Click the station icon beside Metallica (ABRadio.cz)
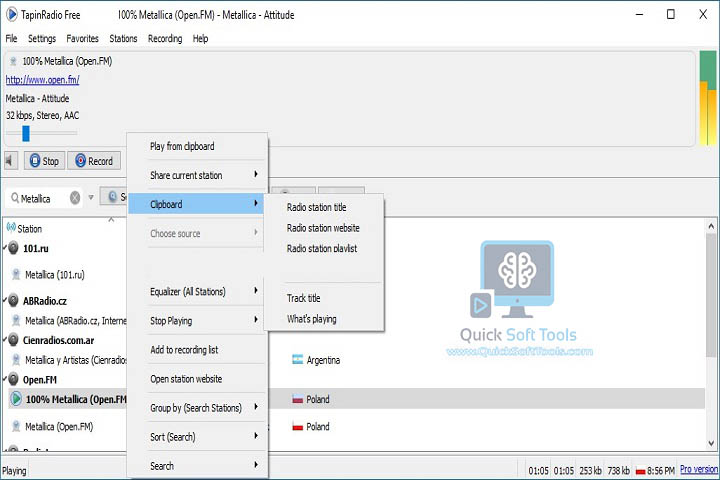 pos(16,320)
